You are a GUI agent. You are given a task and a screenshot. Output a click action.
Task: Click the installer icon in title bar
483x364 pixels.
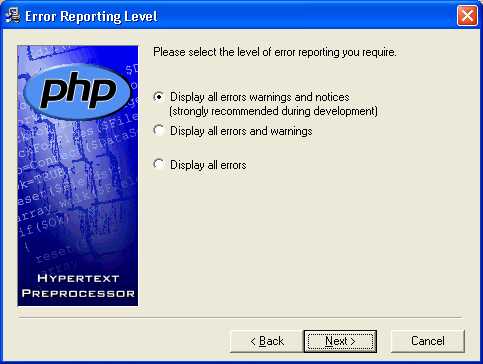(x=13, y=16)
